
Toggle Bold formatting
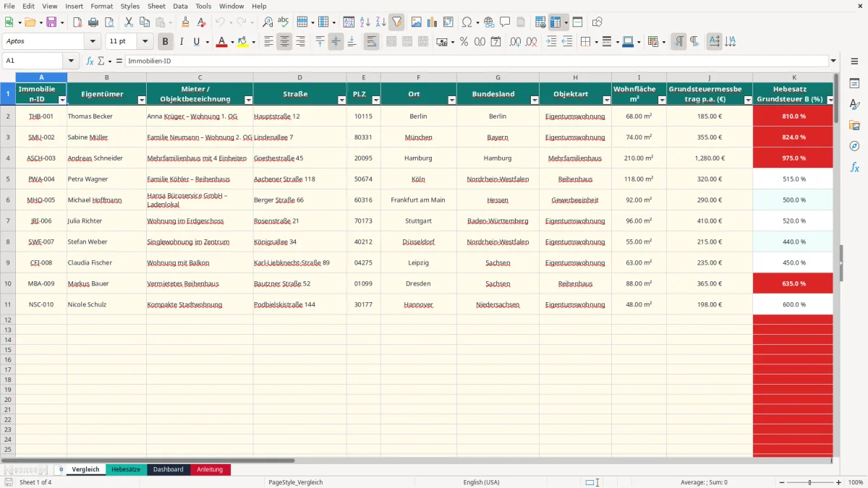166,42
